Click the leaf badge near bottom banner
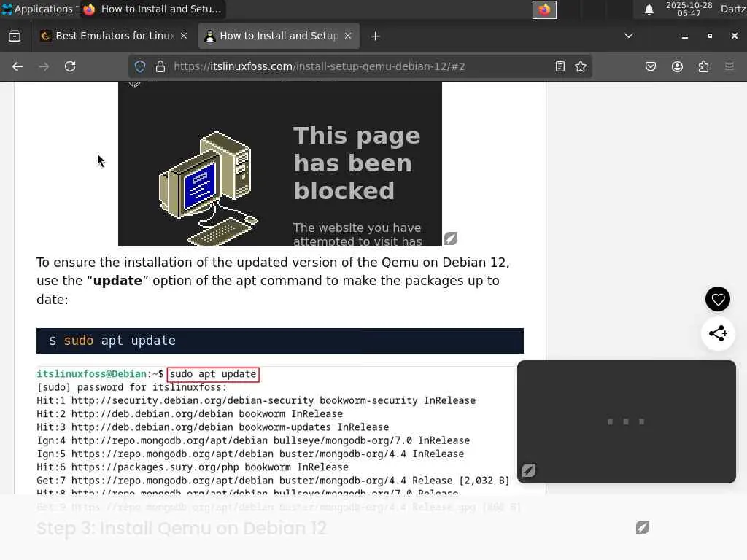The image size is (747, 560). 643,527
